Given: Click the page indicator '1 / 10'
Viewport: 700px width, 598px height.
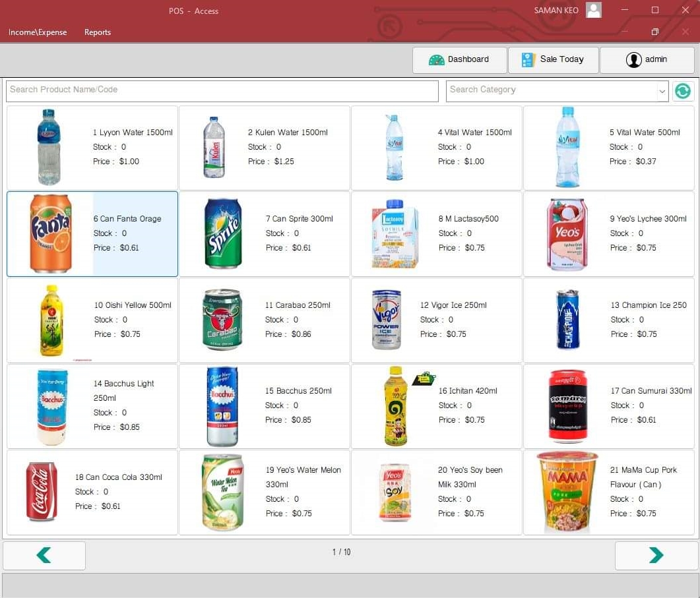Looking at the screenshot, I should tap(342, 553).
